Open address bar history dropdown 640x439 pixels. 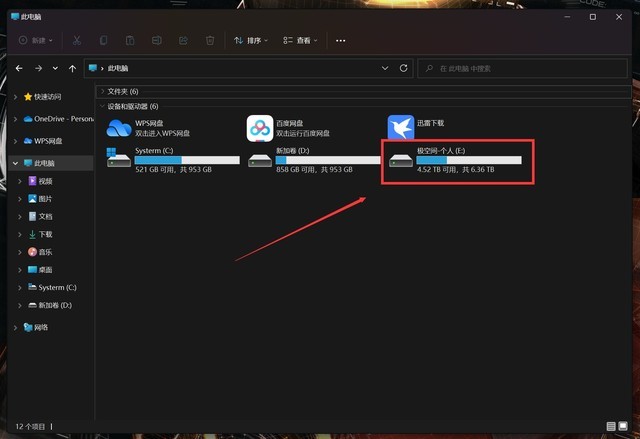(384, 68)
